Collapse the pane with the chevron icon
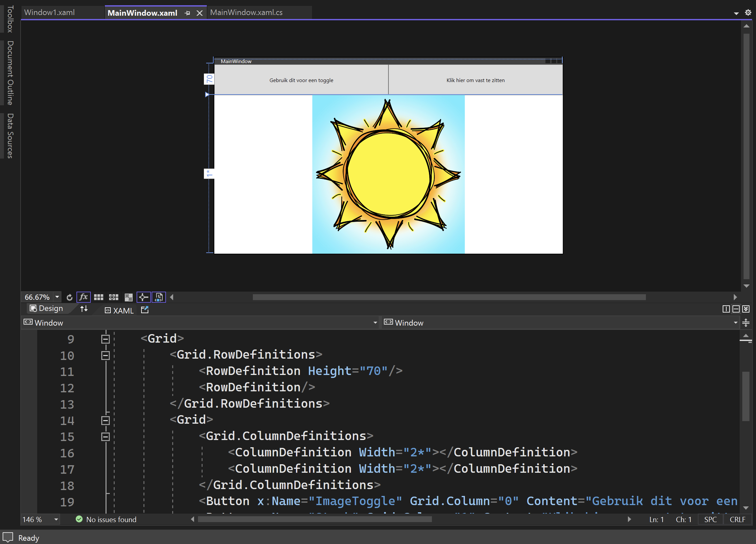The width and height of the screenshot is (756, 544). pos(746,309)
